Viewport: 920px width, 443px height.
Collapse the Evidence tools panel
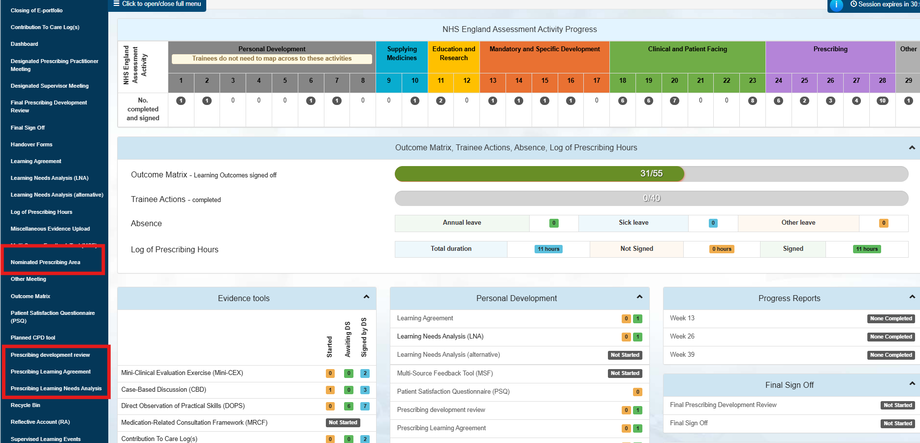(x=366, y=297)
